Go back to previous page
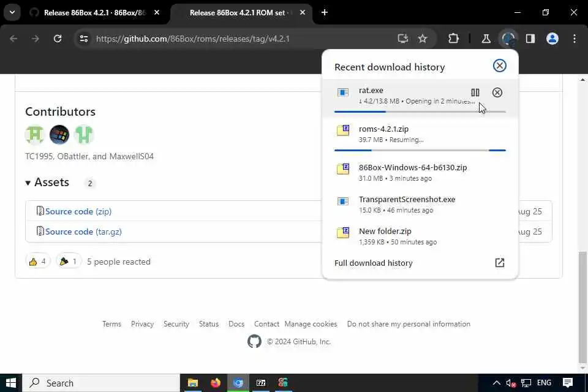The image size is (588, 392). 13,39
